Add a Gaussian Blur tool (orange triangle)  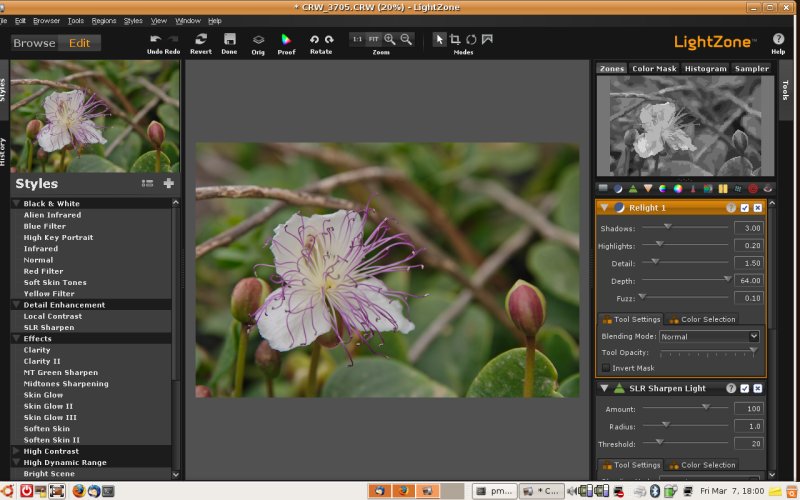647,188
